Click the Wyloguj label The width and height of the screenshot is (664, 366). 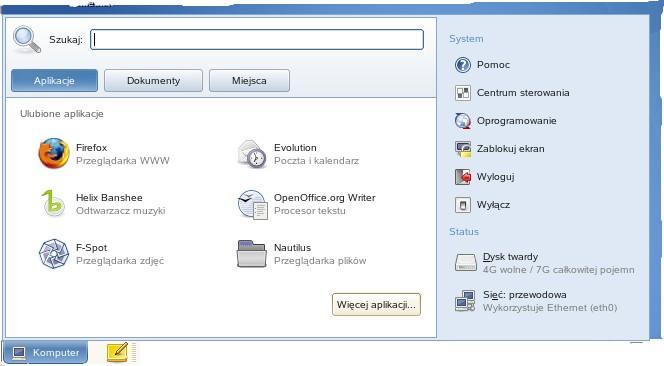coord(495,177)
